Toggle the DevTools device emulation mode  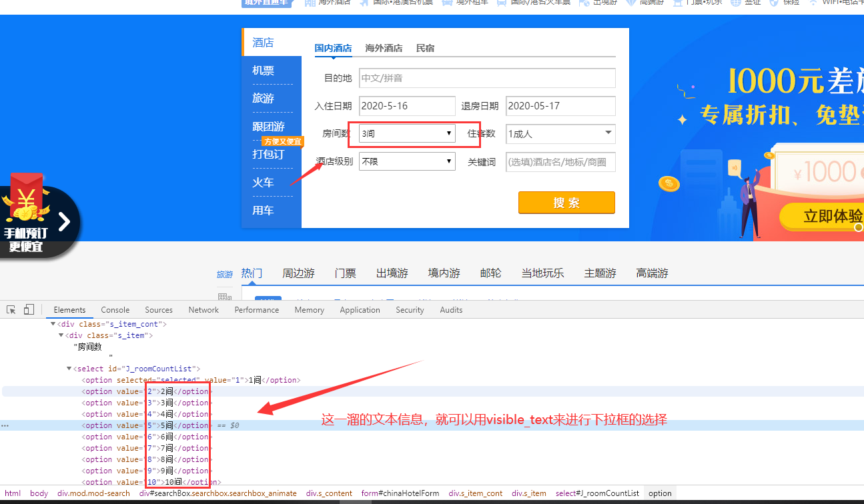pyautogui.click(x=28, y=309)
